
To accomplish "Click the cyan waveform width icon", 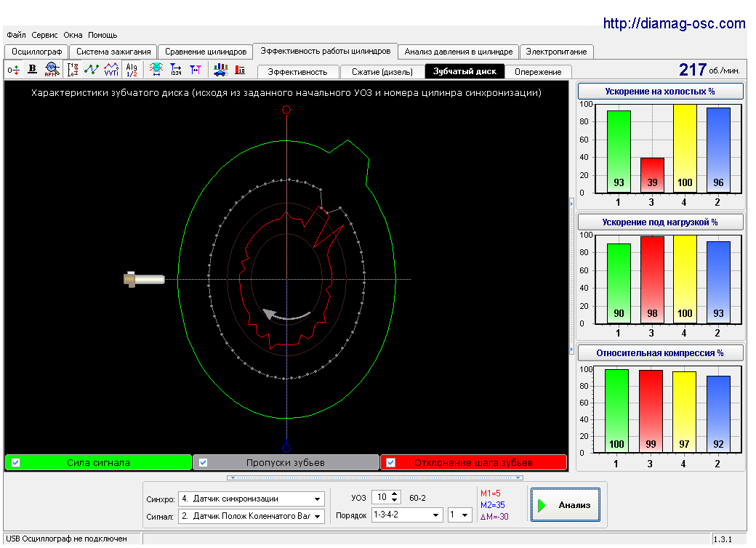I will [x=156, y=70].
